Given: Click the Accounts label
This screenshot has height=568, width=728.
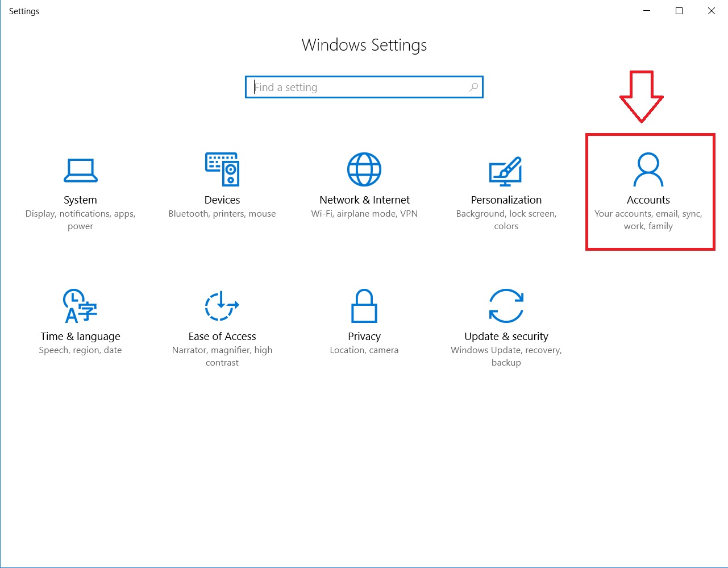Looking at the screenshot, I should click(x=648, y=200).
